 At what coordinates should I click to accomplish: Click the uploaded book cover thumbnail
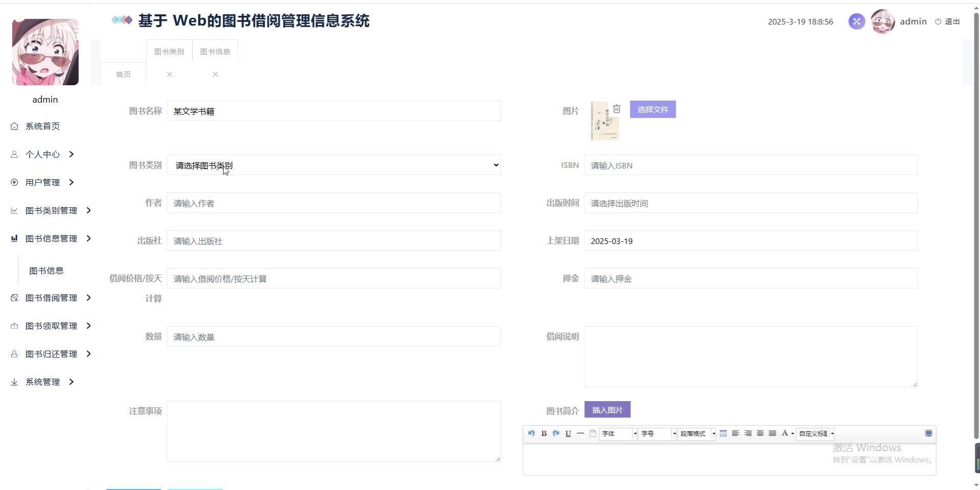[x=605, y=121]
